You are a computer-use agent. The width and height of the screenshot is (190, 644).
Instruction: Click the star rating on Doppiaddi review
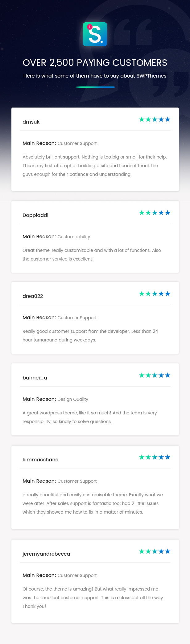pyautogui.click(x=155, y=213)
